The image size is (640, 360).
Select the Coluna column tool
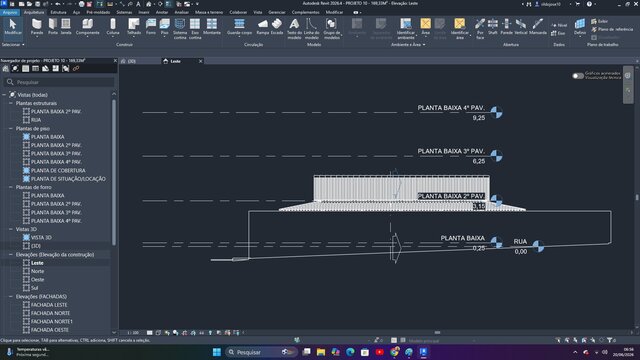pyautogui.click(x=113, y=27)
